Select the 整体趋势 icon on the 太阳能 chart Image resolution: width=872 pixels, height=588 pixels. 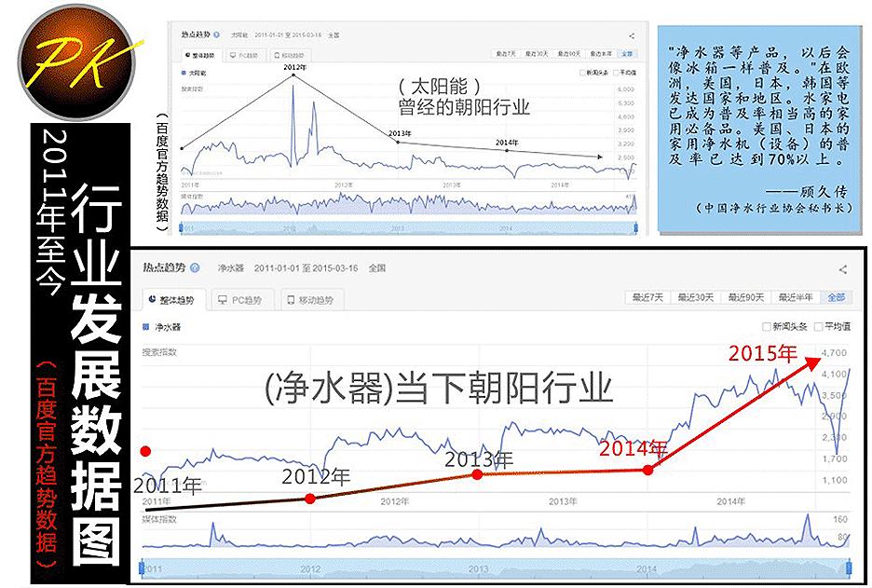point(189,53)
